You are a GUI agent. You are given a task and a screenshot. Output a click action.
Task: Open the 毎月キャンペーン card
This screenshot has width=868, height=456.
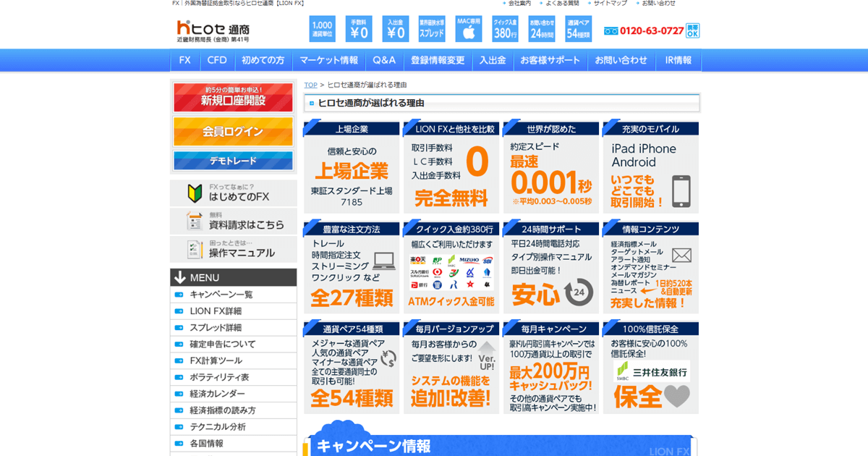pyautogui.click(x=551, y=367)
